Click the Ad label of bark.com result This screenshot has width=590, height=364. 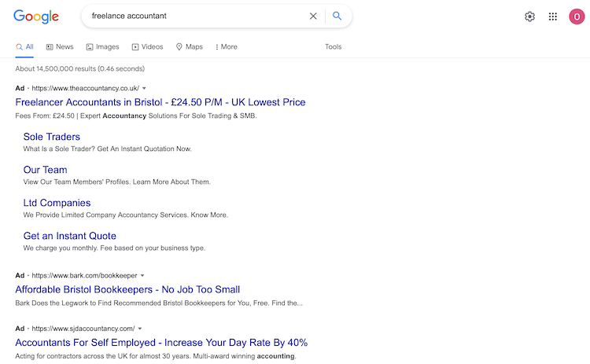[x=20, y=276]
